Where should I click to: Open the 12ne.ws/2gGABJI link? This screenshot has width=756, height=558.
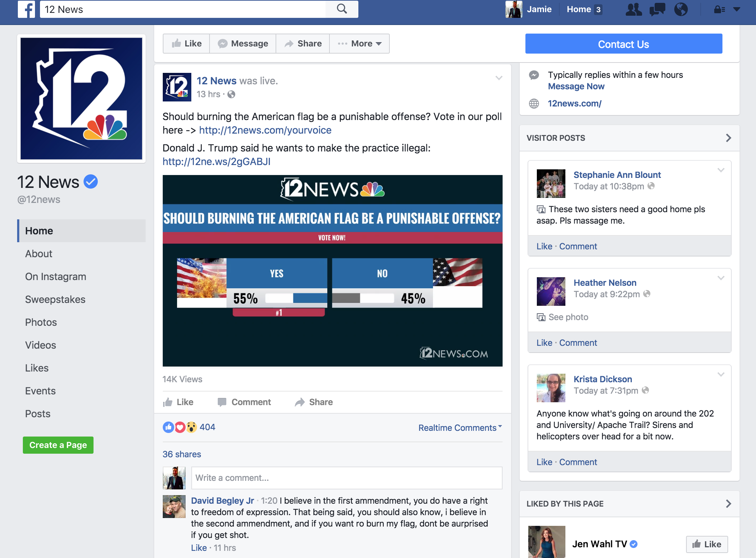(x=216, y=161)
